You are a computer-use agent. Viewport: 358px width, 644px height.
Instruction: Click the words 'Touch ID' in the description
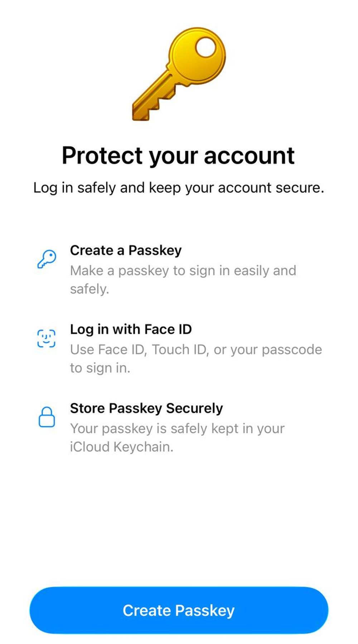click(180, 350)
